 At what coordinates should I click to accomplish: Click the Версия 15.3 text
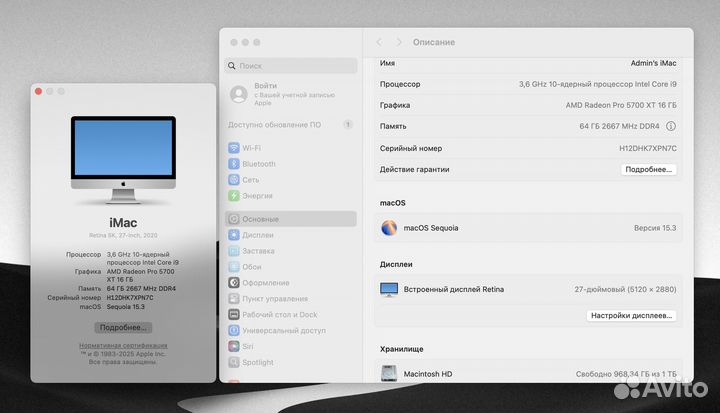click(655, 228)
